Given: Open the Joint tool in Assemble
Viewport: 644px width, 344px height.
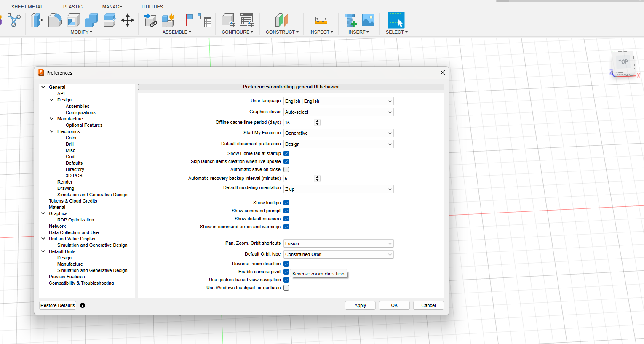Looking at the screenshot, I should 186,20.
